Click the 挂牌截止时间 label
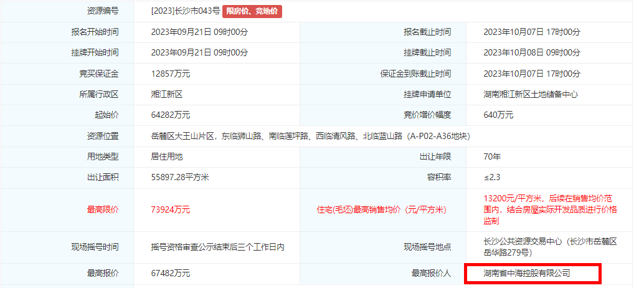 click(x=427, y=53)
